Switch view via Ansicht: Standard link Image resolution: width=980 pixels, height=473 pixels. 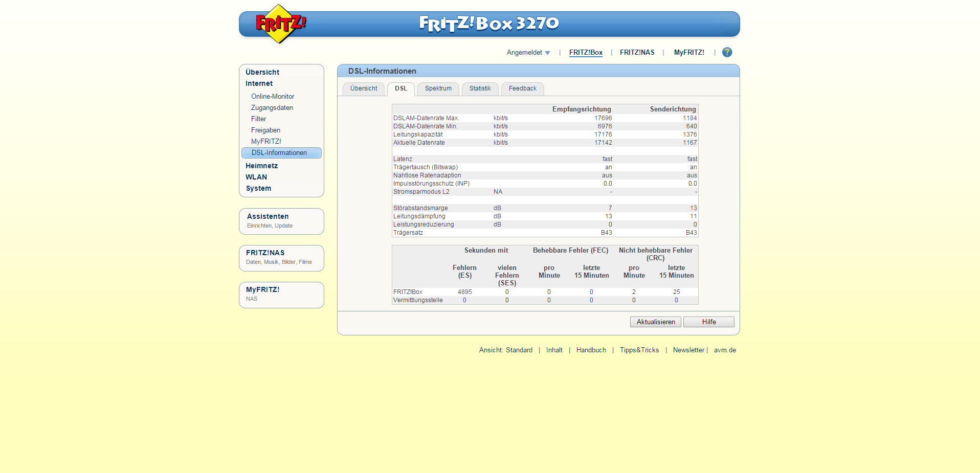[x=506, y=350]
